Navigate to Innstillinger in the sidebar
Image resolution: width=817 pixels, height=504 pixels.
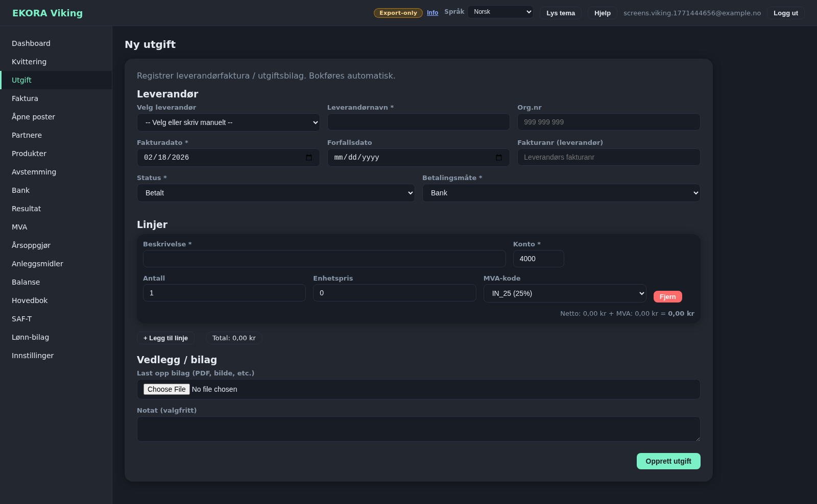pos(33,356)
